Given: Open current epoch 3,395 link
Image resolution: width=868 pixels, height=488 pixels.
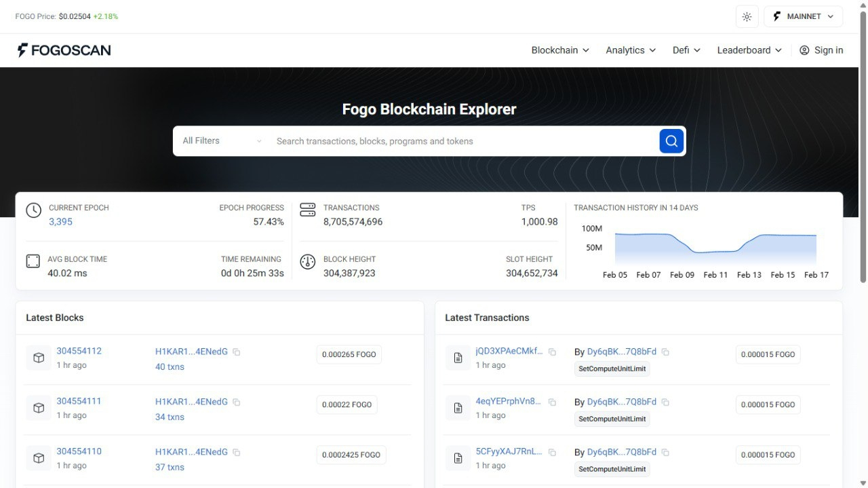Looking at the screenshot, I should (60, 222).
